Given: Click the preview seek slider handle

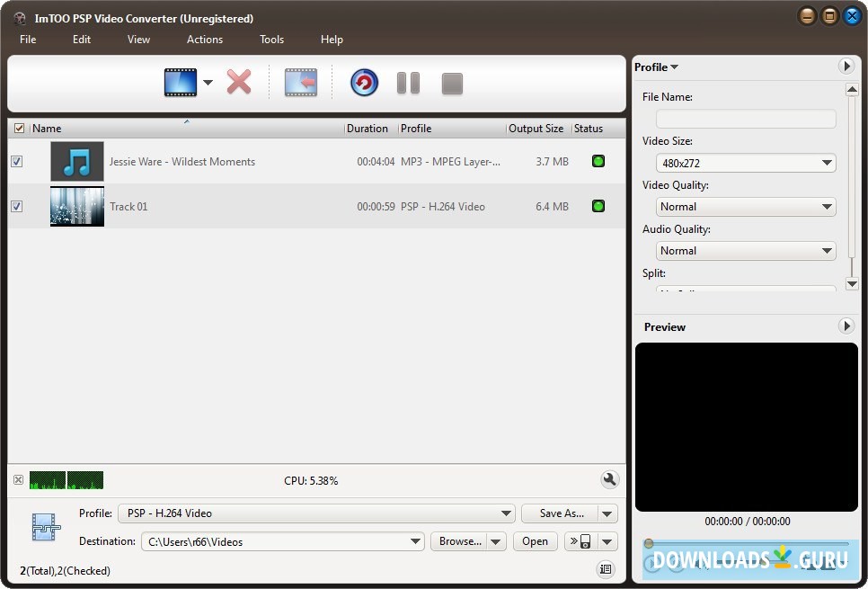Looking at the screenshot, I should pyautogui.click(x=649, y=543).
